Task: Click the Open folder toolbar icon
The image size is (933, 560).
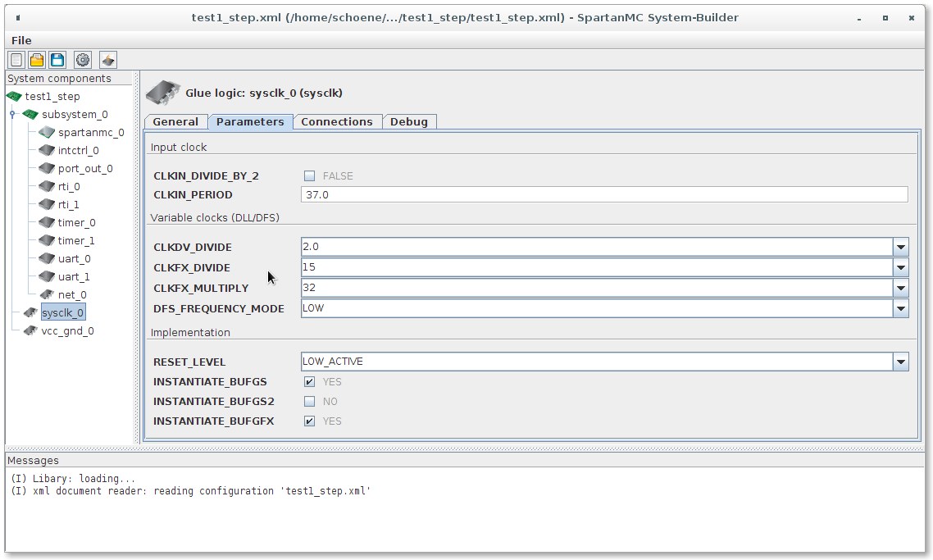Action: [x=37, y=60]
